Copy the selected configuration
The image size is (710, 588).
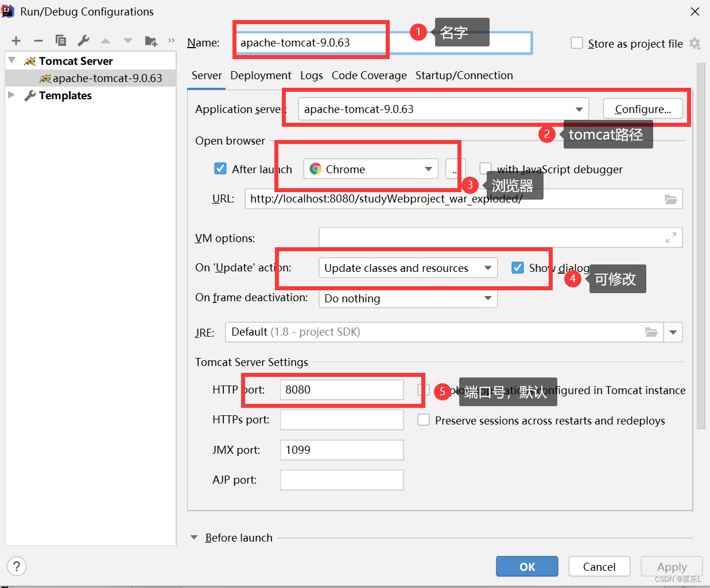coord(61,40)
